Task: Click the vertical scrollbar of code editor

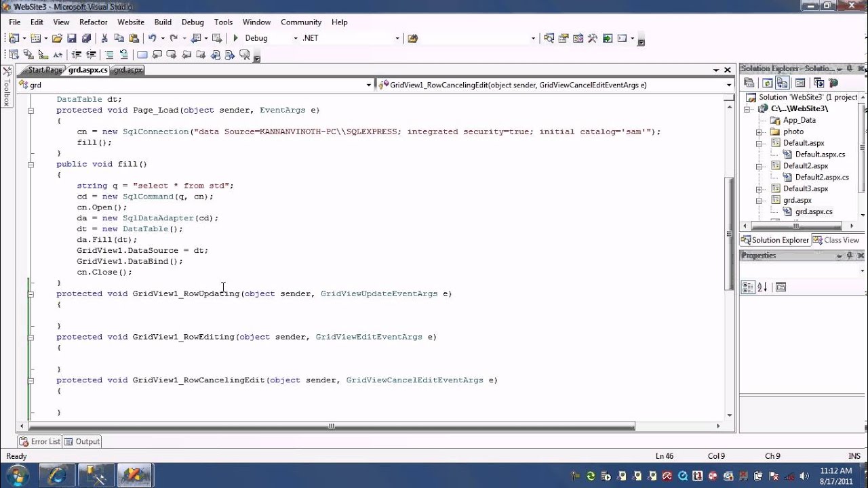Action: [x=729, y=234]
